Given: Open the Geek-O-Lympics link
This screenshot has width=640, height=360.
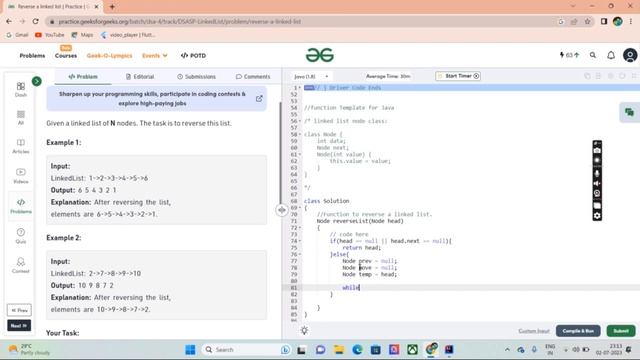Looking at the screenshot, I should pyautogui.click(x=109, y=56).
